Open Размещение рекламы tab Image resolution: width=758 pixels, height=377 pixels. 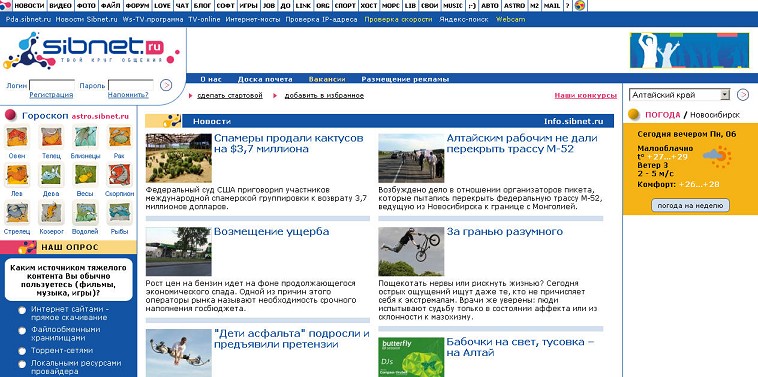pyautogui.click(x=405, y=79)
